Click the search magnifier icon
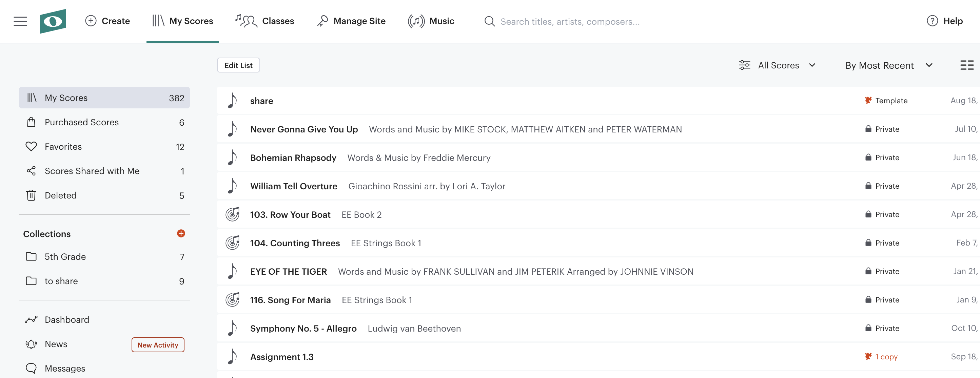The width and height of the screenshot is (980, 378). 490,21
